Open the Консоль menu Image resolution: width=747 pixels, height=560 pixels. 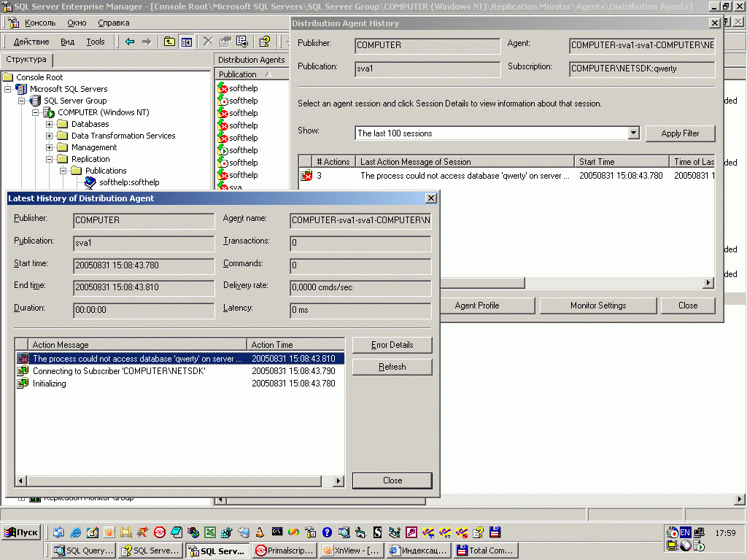[x=40, y=23]
